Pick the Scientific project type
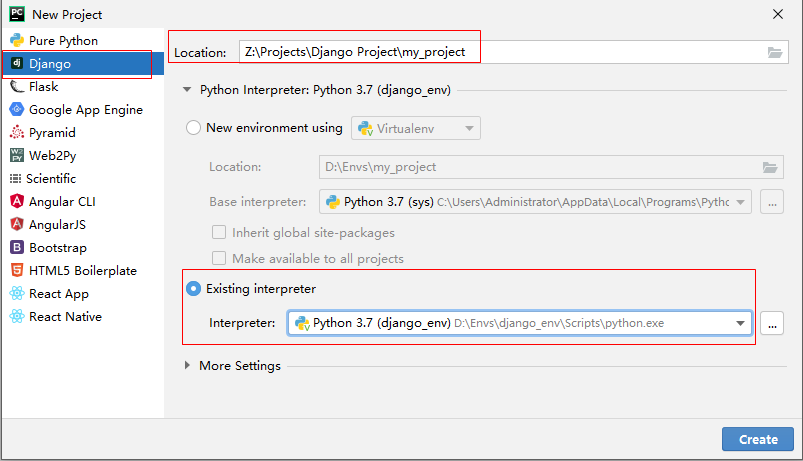This screenshot has width=803, height=461. (x=82, y=179)
